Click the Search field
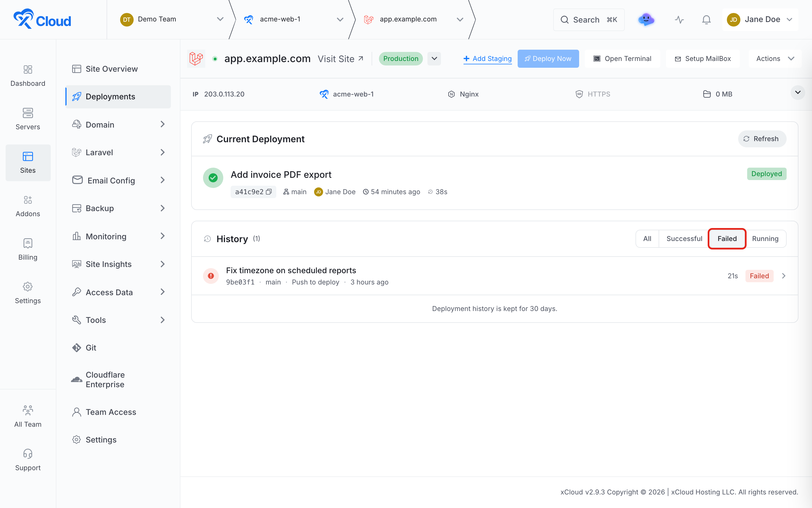This screenshot has height=508, width=812. click(588, 19)
